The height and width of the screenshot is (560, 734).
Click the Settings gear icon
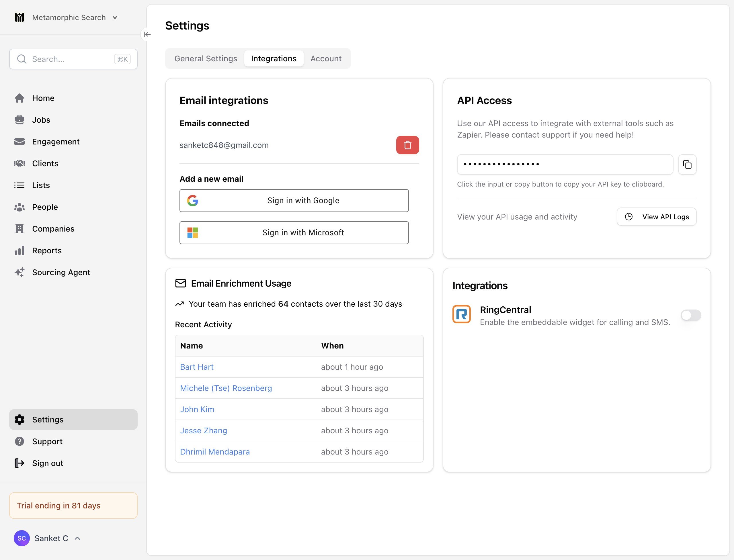(20, 420)
